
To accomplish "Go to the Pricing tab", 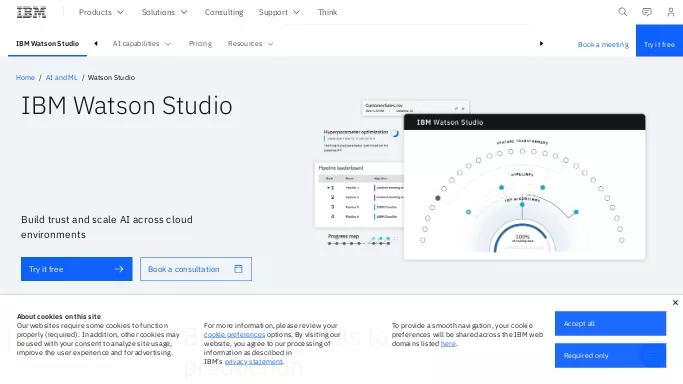I will (x=200, y=44).
